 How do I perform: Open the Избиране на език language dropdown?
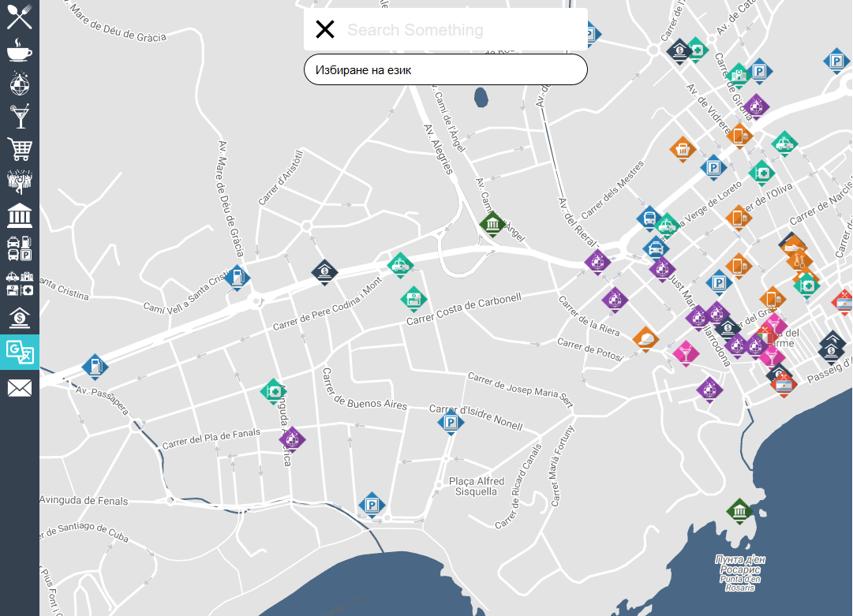pos(446,69)
